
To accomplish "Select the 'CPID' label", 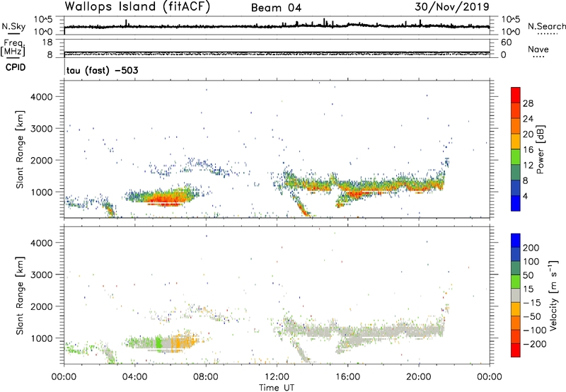I will [x=16, y=67].
